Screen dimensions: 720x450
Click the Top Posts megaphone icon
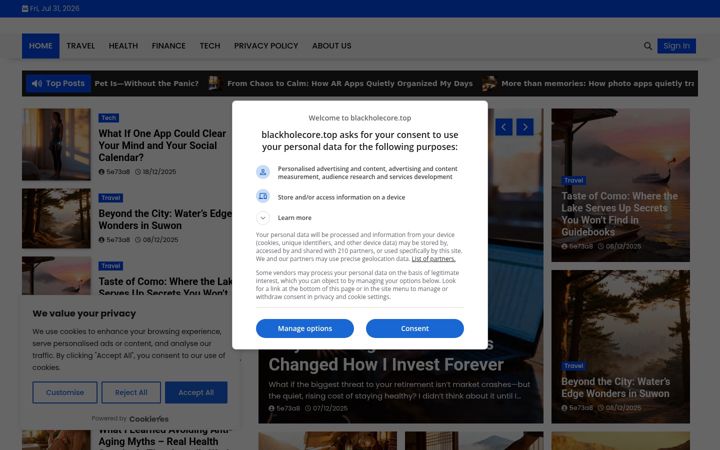click(37, 84)
